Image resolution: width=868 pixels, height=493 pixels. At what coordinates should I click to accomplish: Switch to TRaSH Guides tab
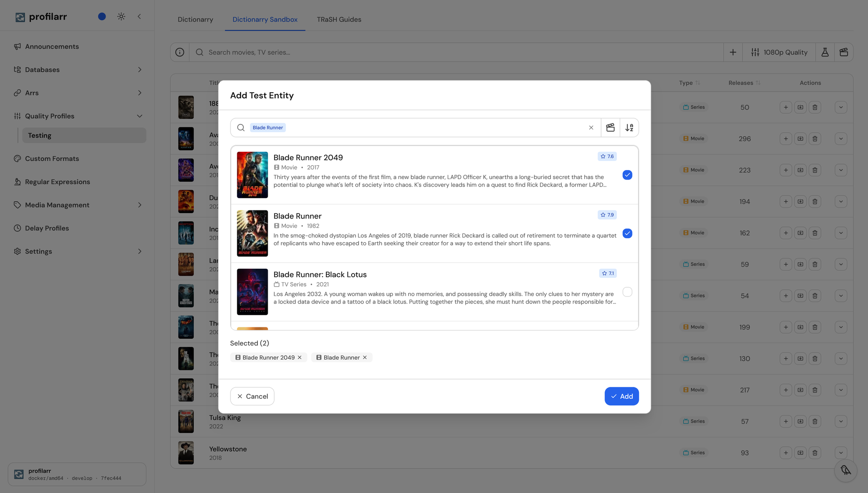[x=339, y=20]
